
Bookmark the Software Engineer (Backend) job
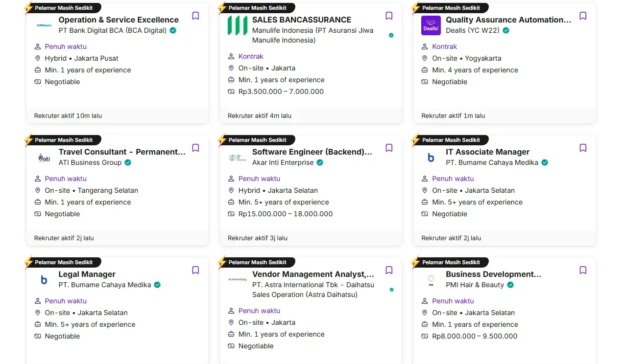[389, 148]
